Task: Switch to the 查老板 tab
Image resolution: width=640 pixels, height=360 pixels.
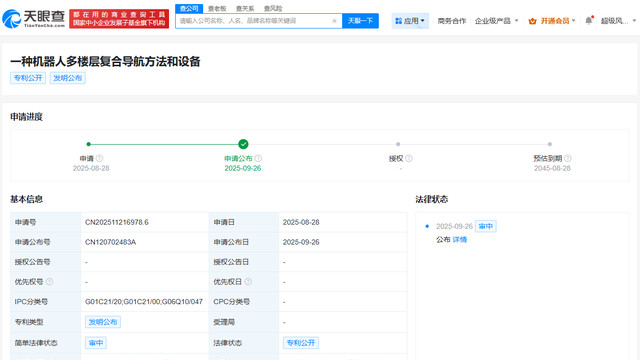Action: click(x=217, y=9)
